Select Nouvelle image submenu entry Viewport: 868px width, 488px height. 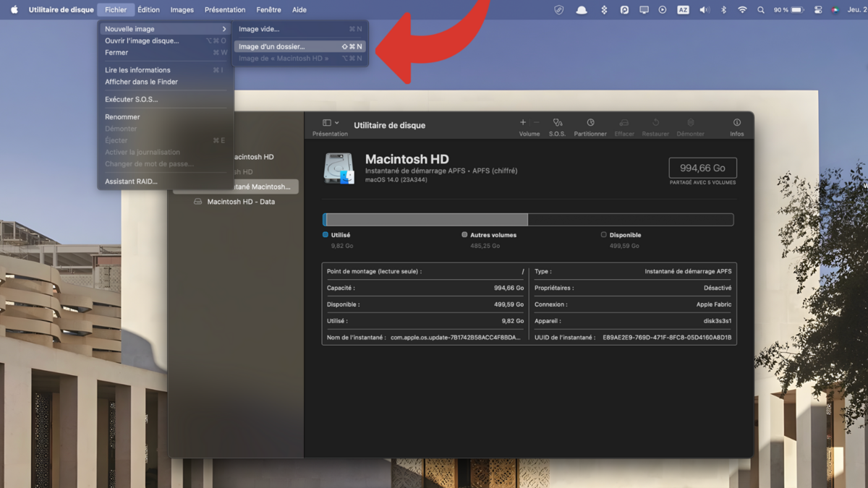click(x=166, y=29)
